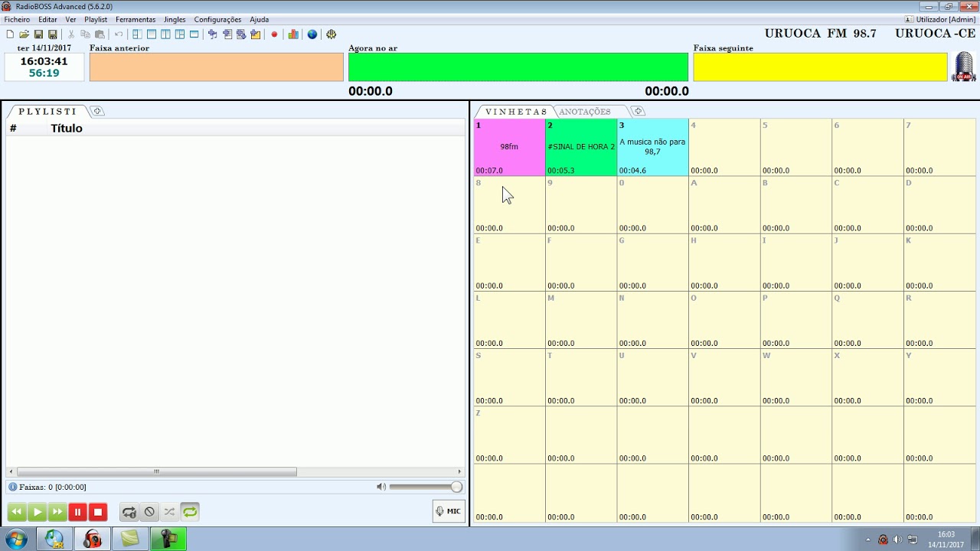Click the Save as disk icon
Viewport: 980px width, 551px height.
coord(53,34)
